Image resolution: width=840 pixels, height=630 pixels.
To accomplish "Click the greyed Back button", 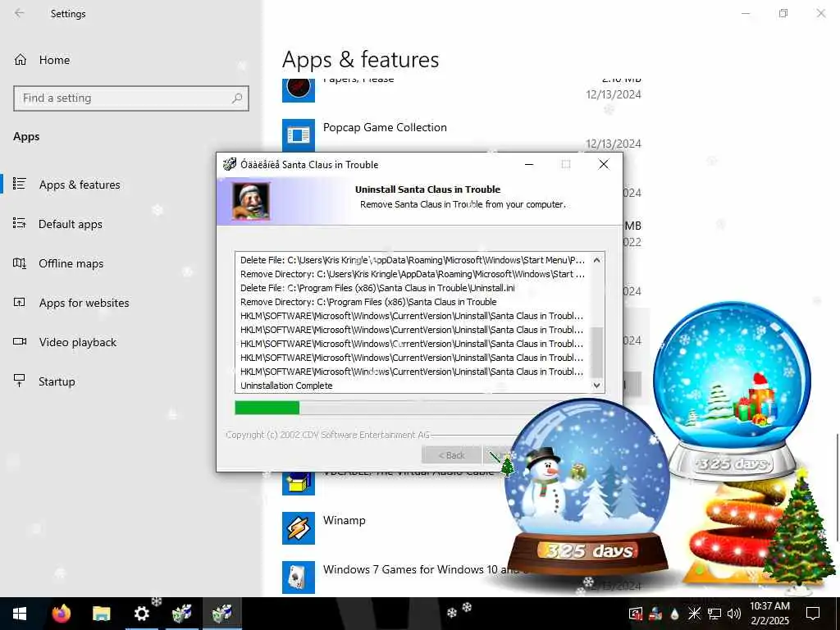I will 451,455.
